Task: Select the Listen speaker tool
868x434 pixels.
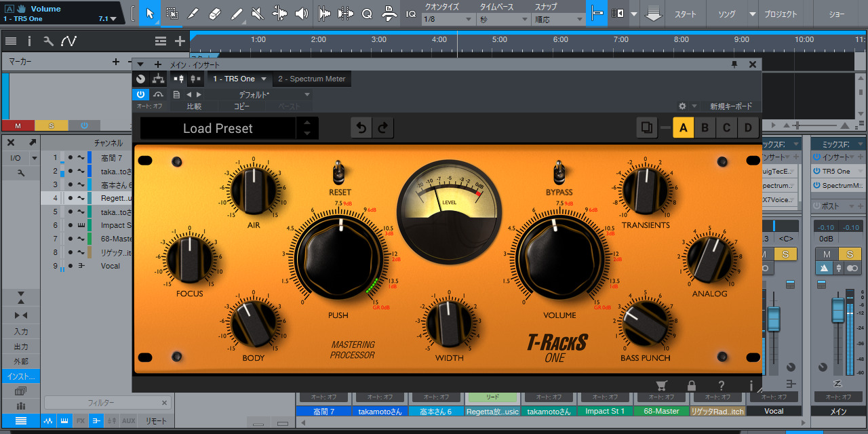Action: 302,14
